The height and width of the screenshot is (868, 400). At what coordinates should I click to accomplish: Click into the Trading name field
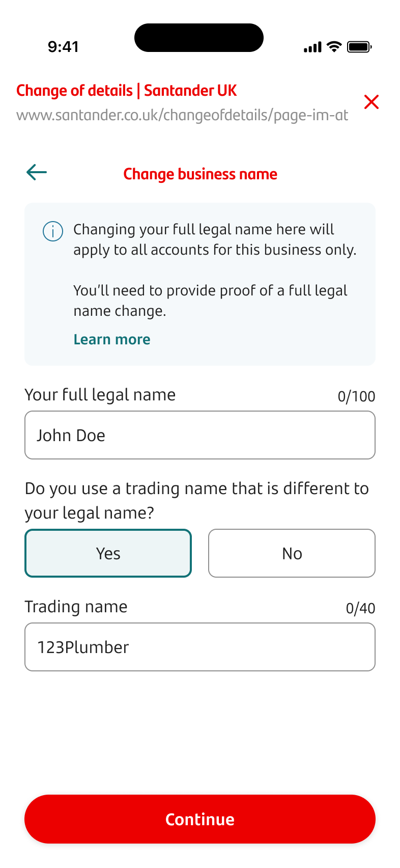[200, 647]
